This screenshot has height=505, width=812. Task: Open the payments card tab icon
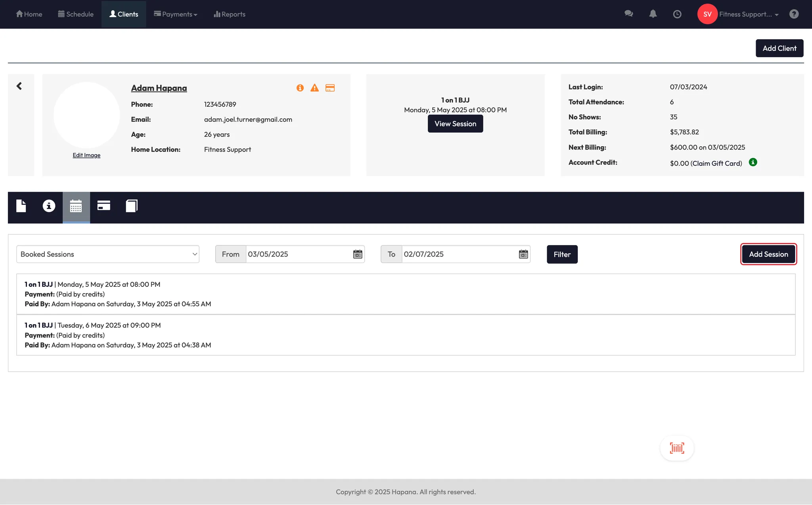(104, 206)
